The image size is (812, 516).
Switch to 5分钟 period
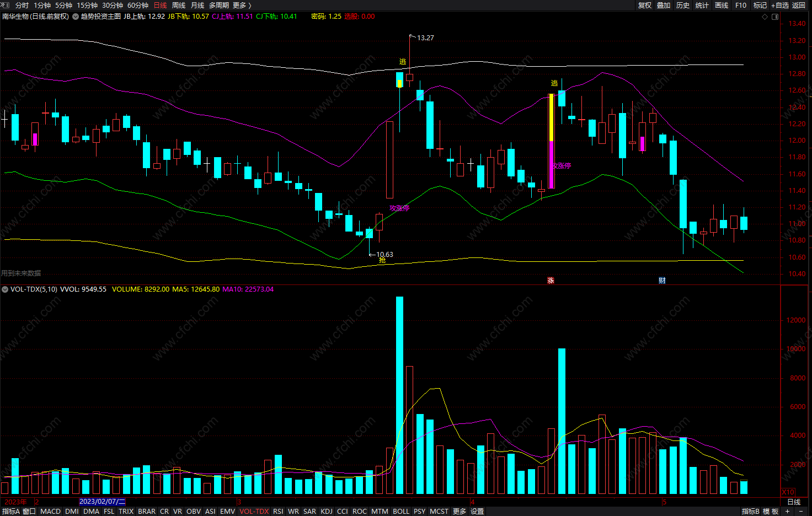(63, 5)
